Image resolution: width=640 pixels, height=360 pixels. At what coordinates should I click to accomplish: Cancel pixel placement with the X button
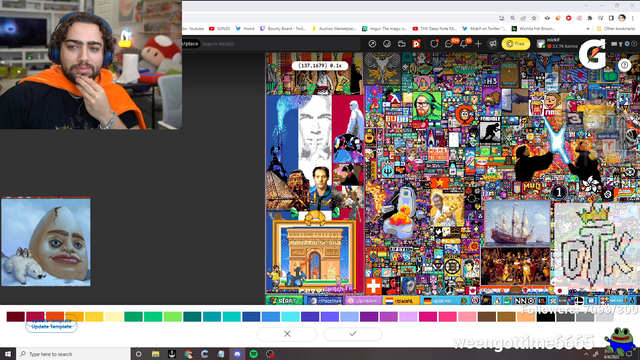(287, 334)
